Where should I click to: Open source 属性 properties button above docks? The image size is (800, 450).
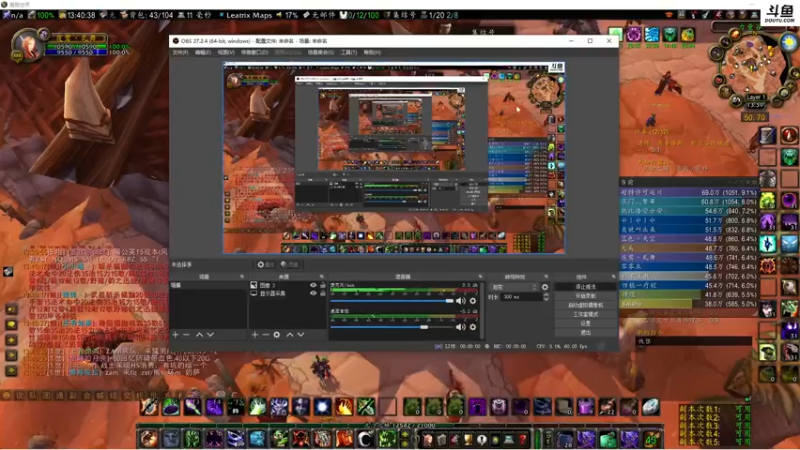266,264
